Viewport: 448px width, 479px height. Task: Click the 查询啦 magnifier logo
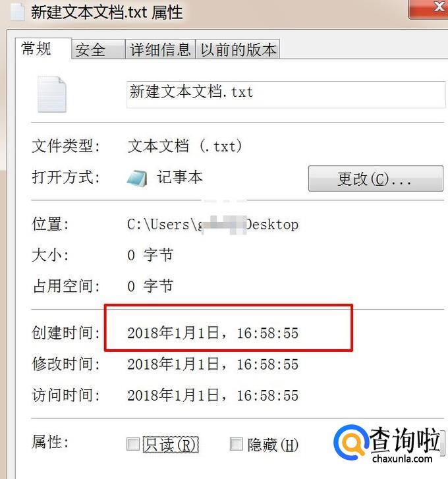click(x=350, y=442)
